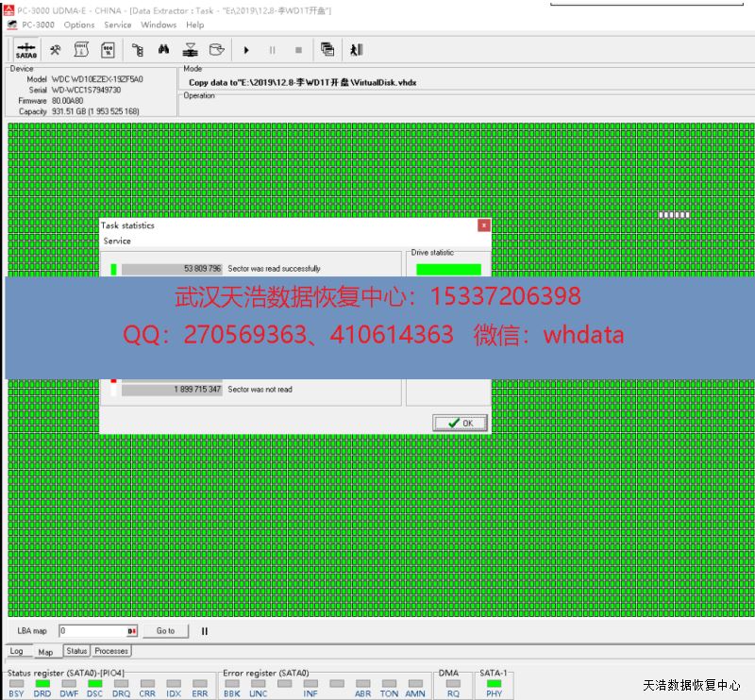This screenshot has width=755, height=700.
Task: Click the cascading windows toolbar icon
Action: [x=327, y=50]
